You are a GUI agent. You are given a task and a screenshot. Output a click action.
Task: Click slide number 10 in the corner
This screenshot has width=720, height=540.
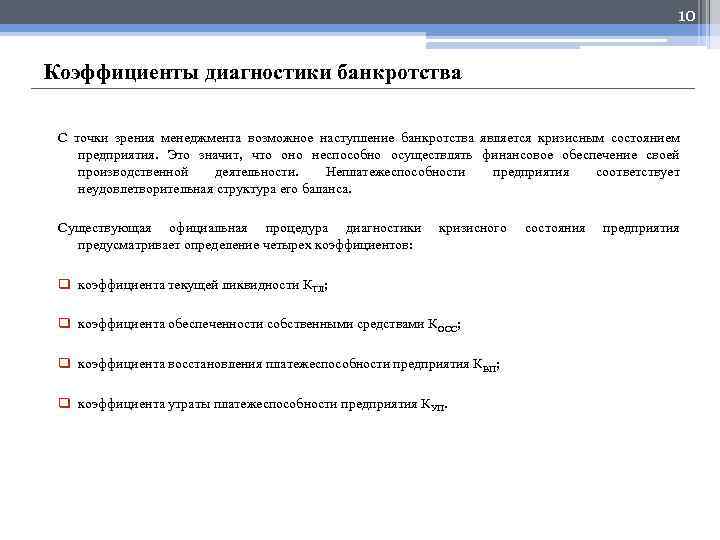(x=686, y=17)
